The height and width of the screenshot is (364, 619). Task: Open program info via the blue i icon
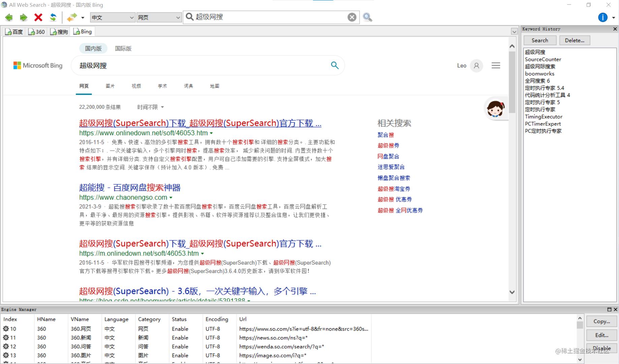pos(603,17)
